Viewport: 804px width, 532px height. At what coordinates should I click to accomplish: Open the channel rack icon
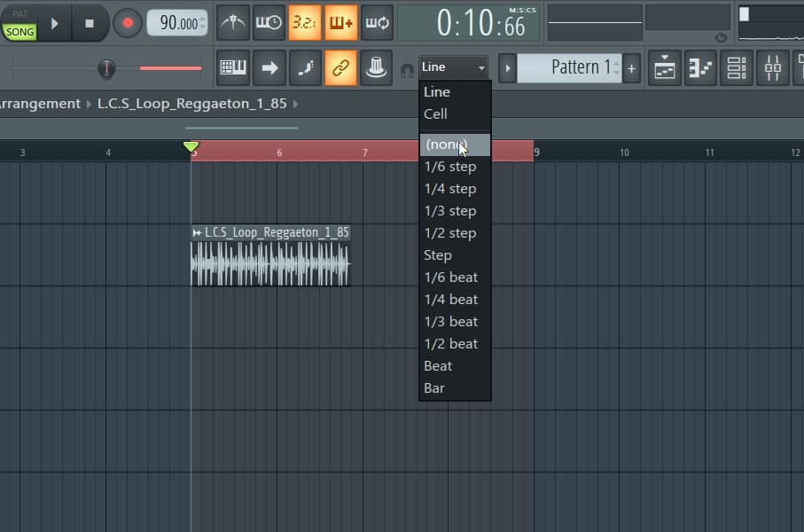point(737,67)
